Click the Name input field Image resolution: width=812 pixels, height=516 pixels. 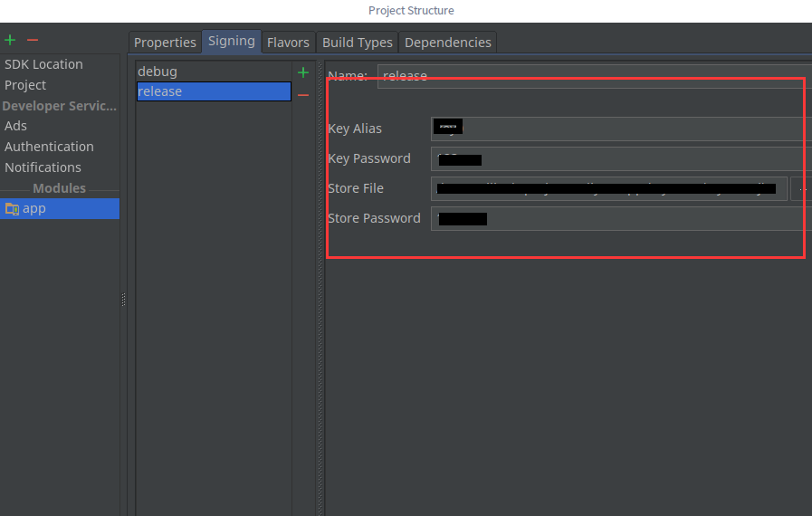coord(595,76)
